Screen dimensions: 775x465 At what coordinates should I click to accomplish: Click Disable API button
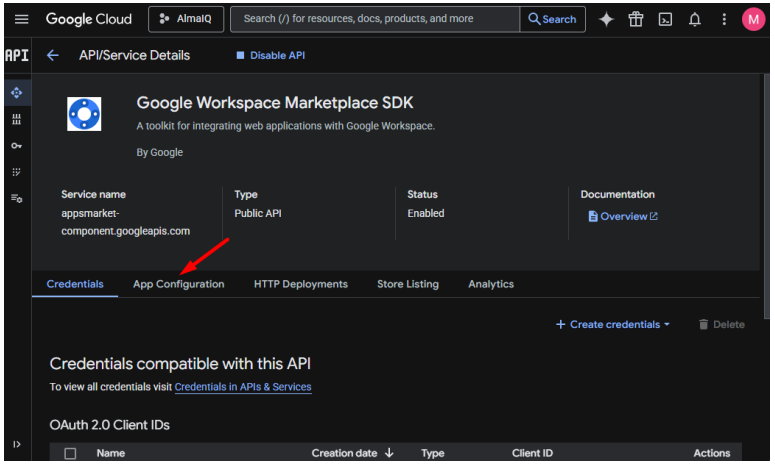[x=270, y=55]
